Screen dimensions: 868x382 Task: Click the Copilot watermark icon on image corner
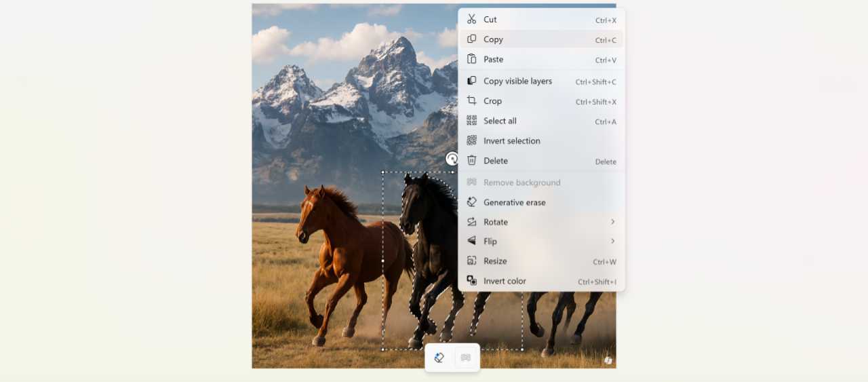point(608,360)
